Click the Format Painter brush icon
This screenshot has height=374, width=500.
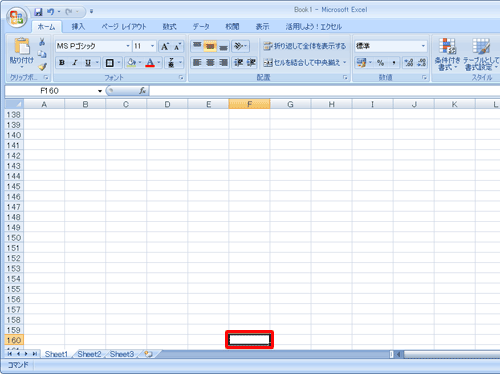(42, 67)
